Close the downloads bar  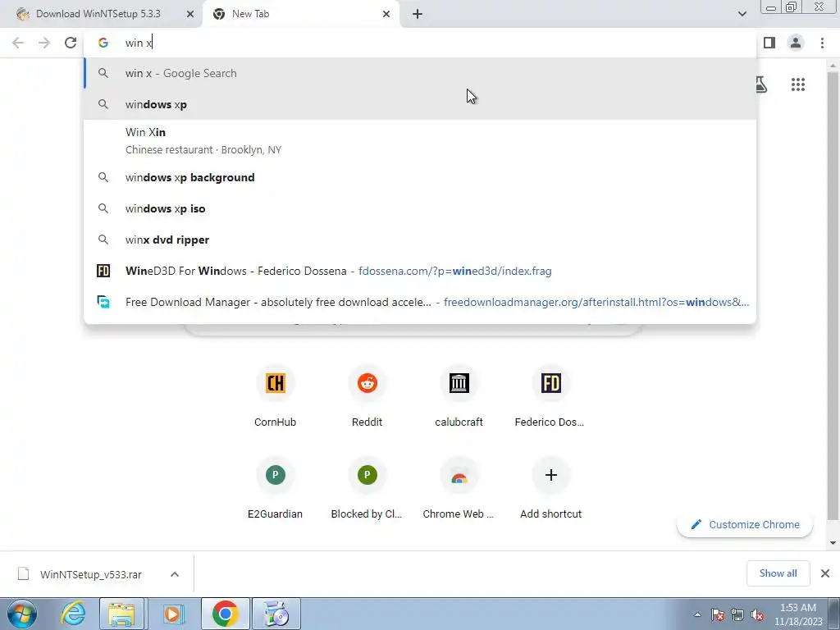825,573
